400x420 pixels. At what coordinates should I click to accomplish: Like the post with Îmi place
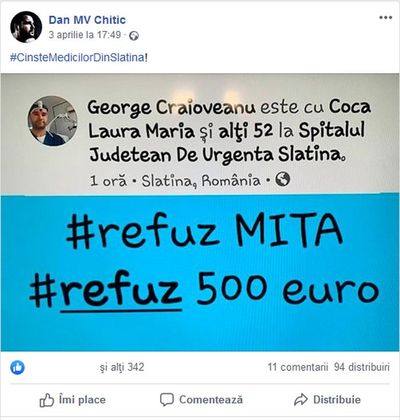coord(73,400)
